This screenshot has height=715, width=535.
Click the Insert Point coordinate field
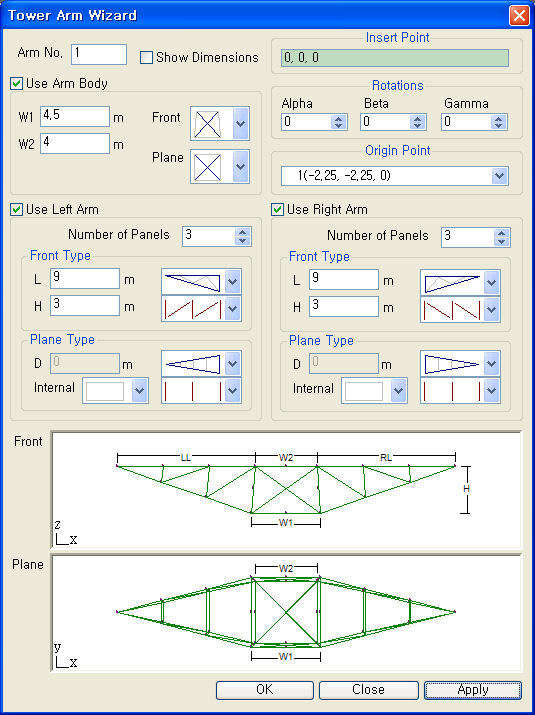(395, 58)
